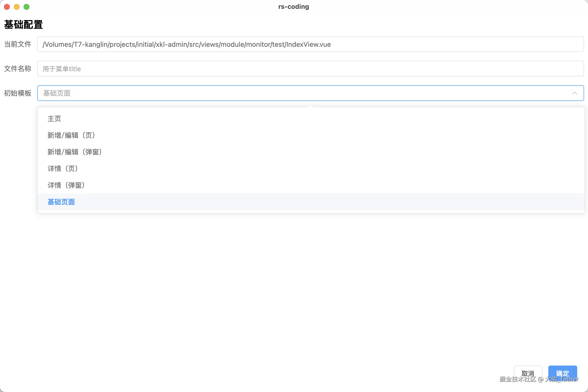Click the yellow minimize window button
588x392 pixels.
[17, 7]
